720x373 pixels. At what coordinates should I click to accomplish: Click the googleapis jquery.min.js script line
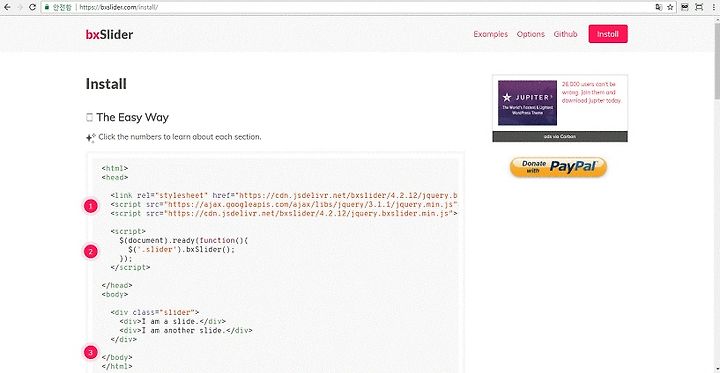point(284,204)
